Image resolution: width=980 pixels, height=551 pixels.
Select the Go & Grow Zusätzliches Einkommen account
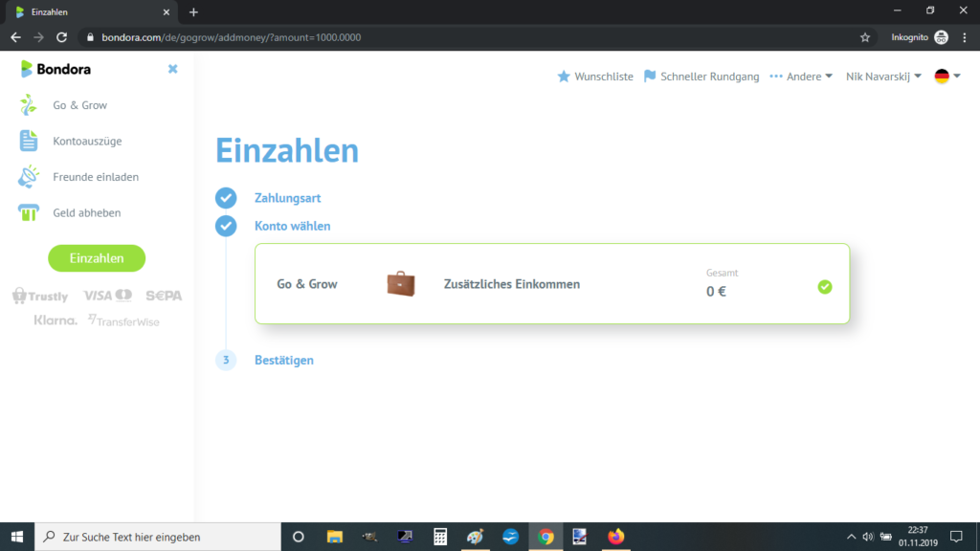tap(552, 283)
